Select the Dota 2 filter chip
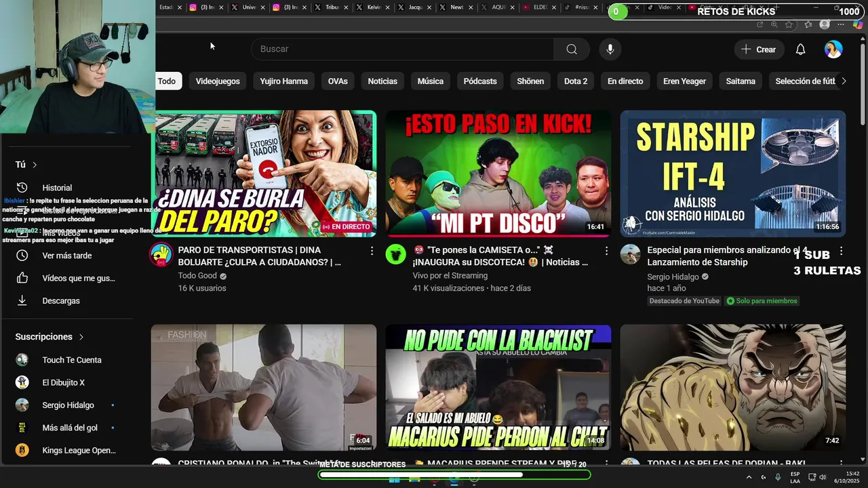This screenshot has width=868, height=488. tap(576, 81)
